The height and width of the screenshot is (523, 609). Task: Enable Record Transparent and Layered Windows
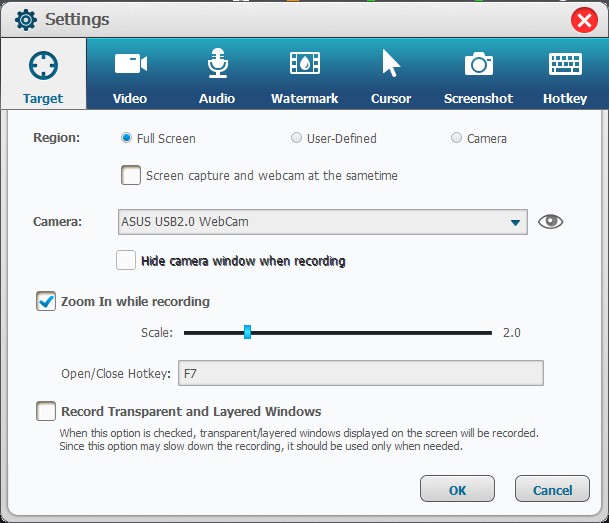[46, 411]
